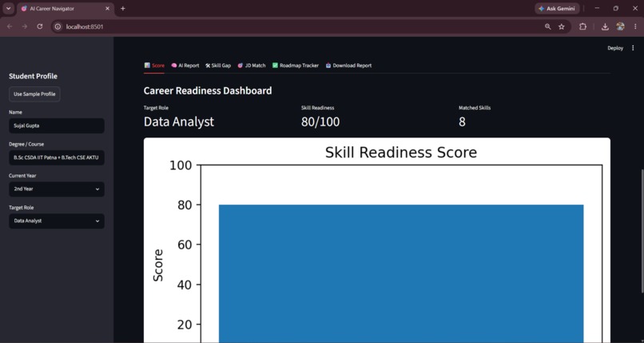The height and width of the screenshot is (343, 644).
Task: Open the Streamlit three-dot menu
Action: point(633,48)
